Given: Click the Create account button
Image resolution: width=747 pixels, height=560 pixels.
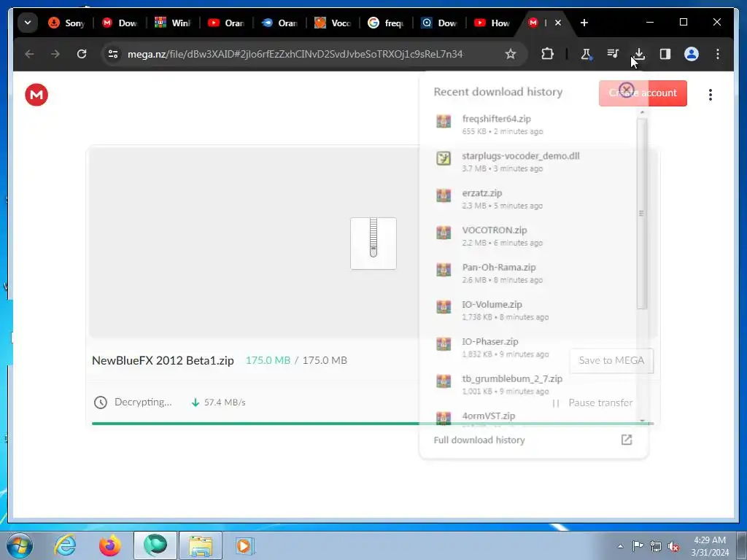Looking at the screenshot, I should 643,93.
